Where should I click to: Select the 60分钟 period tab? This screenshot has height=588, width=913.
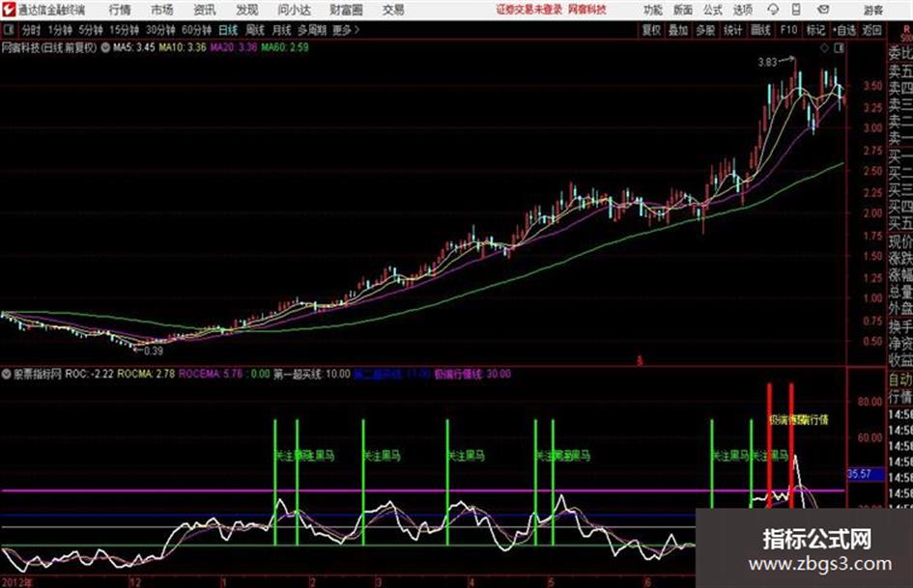coord(197,30)
